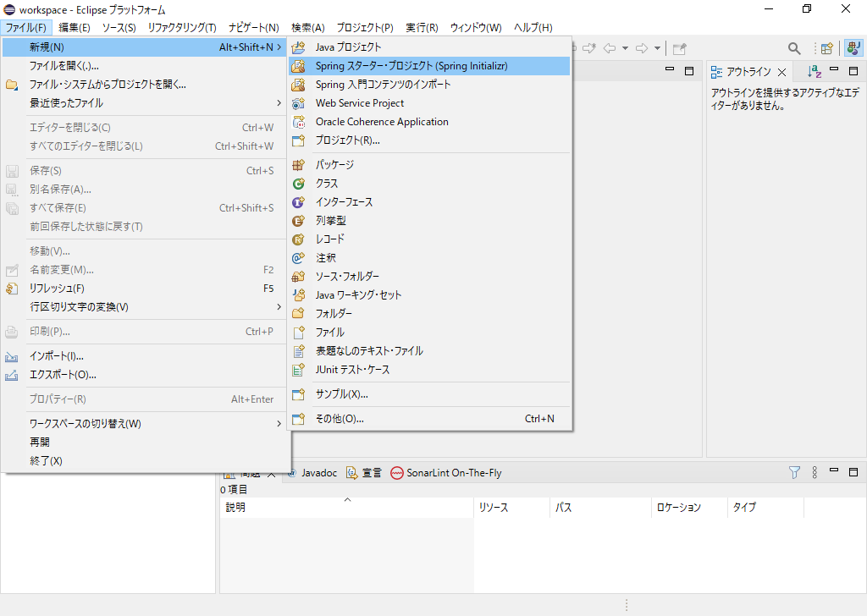Open the ヘルプ(H) menu
This screenshot has height=616, width=867.
click(533, 28)
